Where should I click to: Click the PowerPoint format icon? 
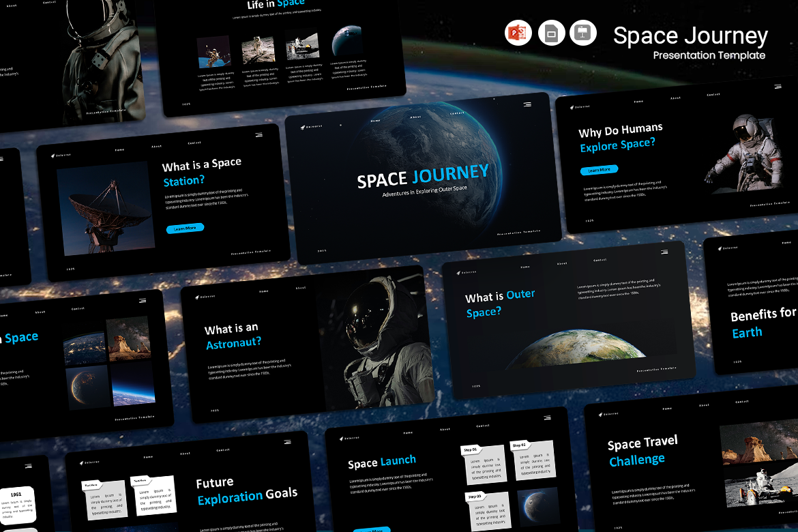pyautogui.click(x=518, y=33)
